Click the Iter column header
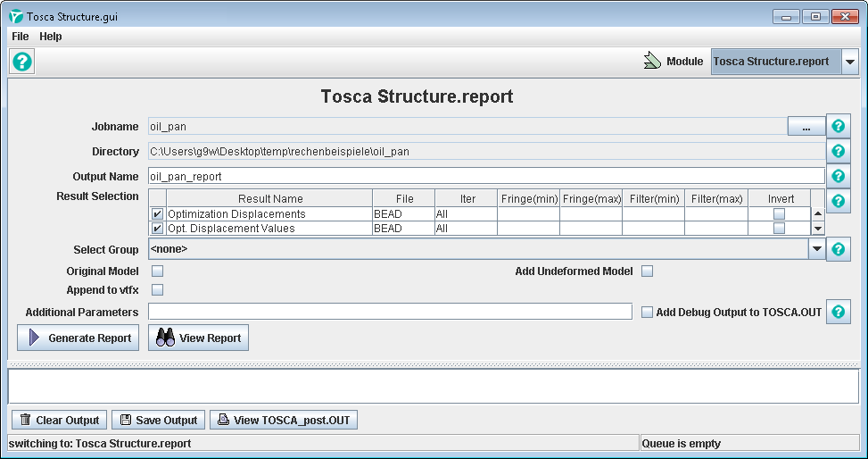The width and height of the screenshot is (868, 459). [467, 198]
